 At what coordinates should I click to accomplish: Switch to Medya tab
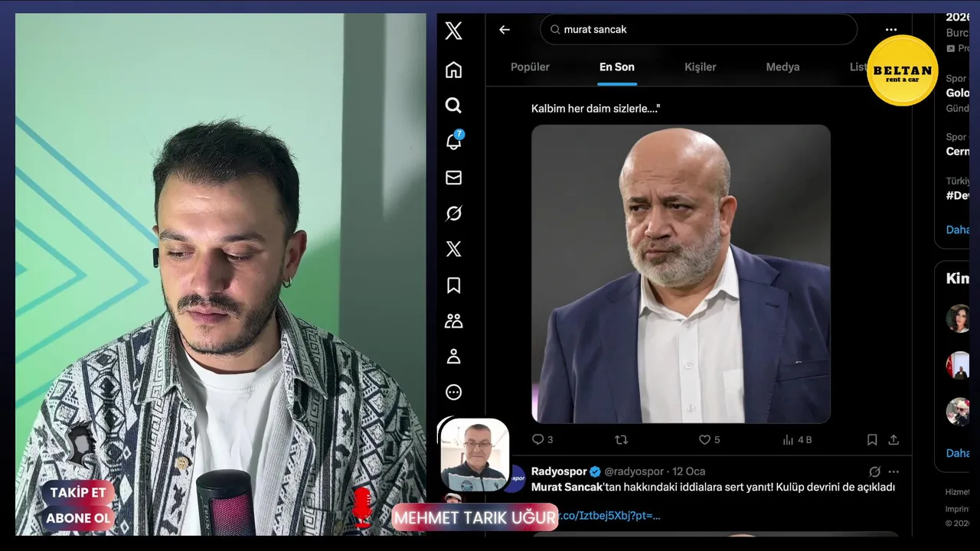point(782,67)
